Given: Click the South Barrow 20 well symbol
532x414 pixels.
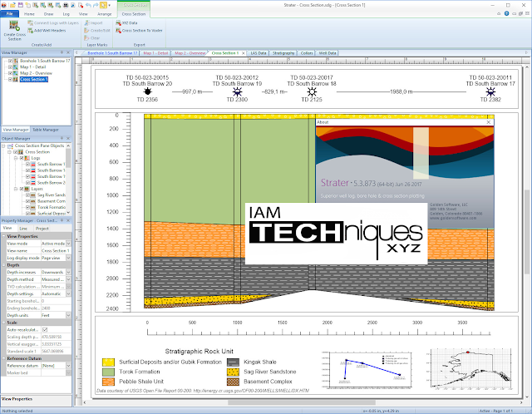Looking at the screenshot, I should coord(147,91).
